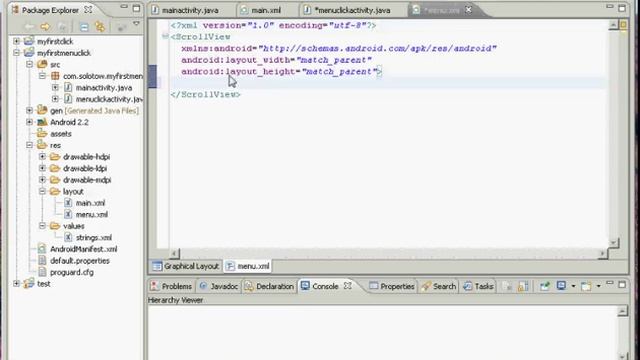Close the Package Explorer view

click(88, 9)
